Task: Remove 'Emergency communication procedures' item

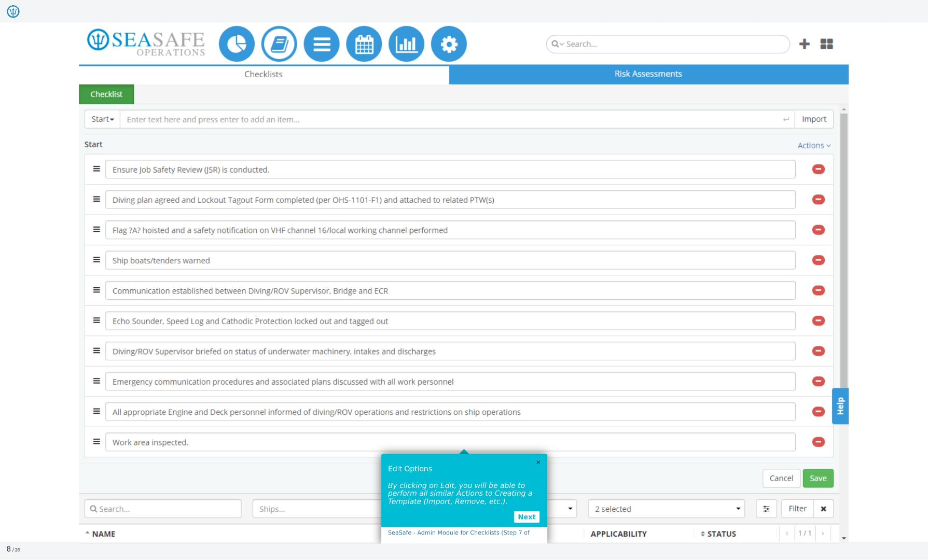Action: tap(819, 382)
